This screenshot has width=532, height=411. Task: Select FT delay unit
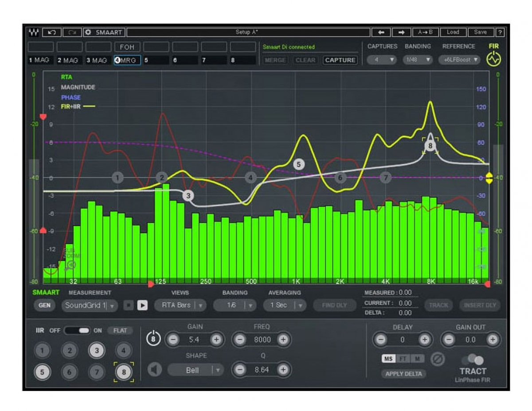(x=403, y=358)
